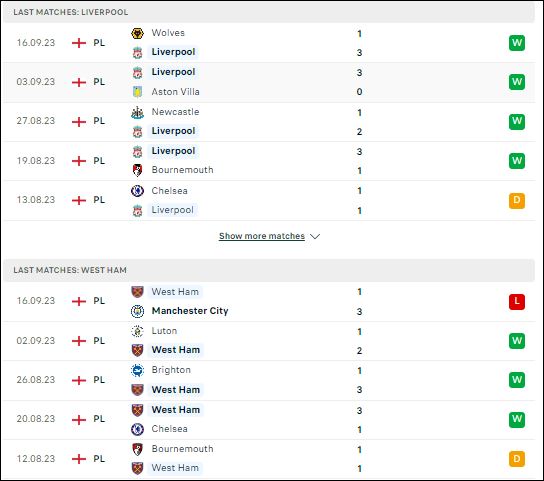
Task: Open the Show more matches link
Action: [262, 236]
